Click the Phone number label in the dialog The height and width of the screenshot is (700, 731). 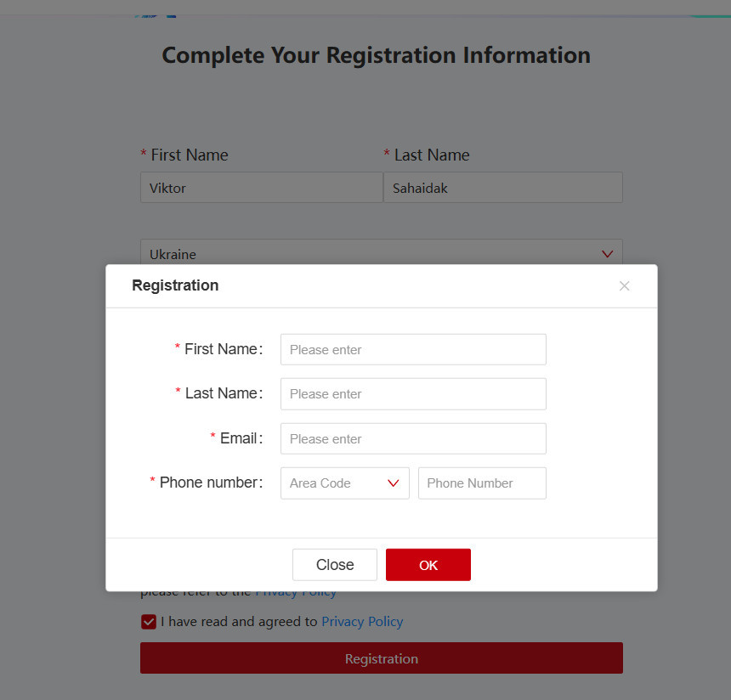(208, 483)
